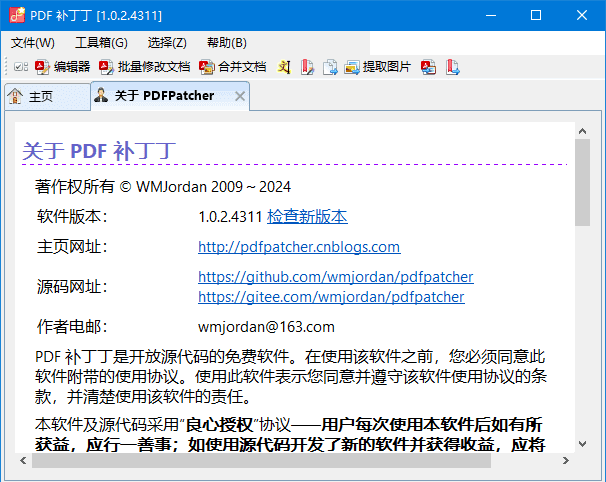Click the yellow text rename toolbar icon
This screenshot has height=482, width=606.
284,67
